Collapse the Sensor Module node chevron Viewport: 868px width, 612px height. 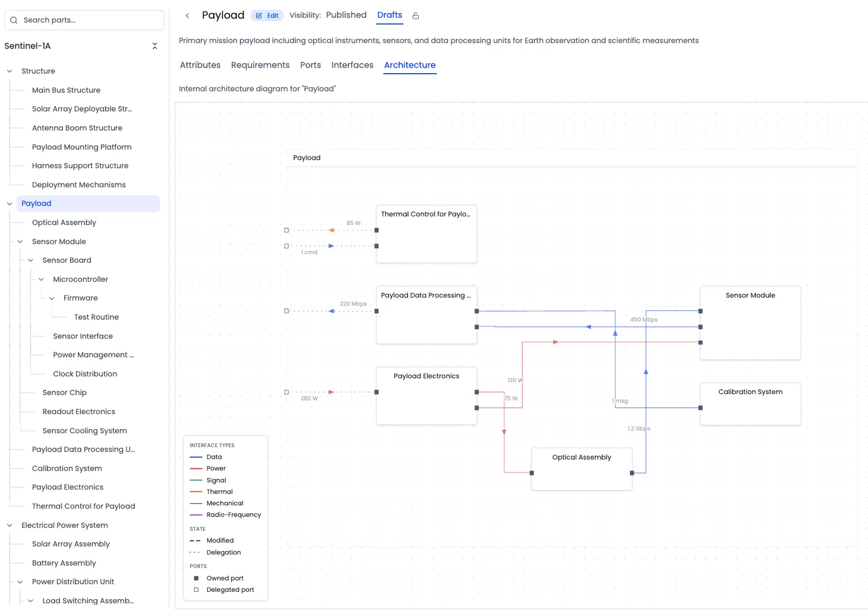point(20,242)
